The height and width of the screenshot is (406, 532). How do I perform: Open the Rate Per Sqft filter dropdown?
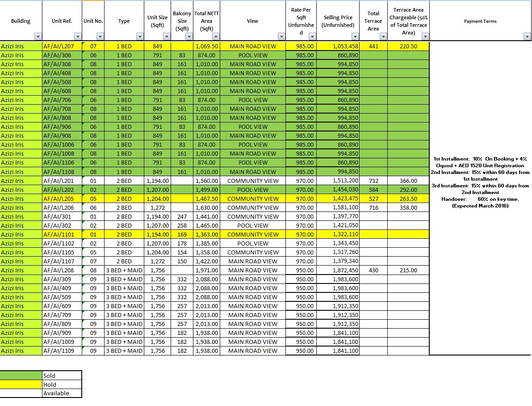(313, 36)
